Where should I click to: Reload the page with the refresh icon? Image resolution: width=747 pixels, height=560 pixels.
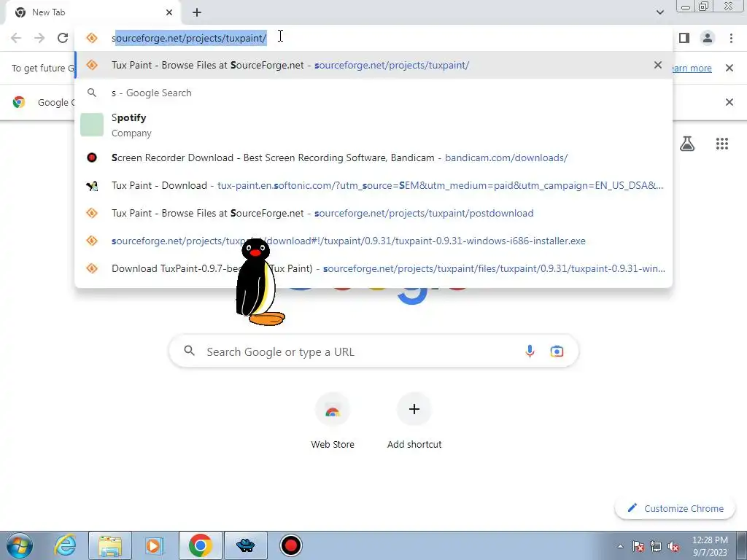(63, 38)
